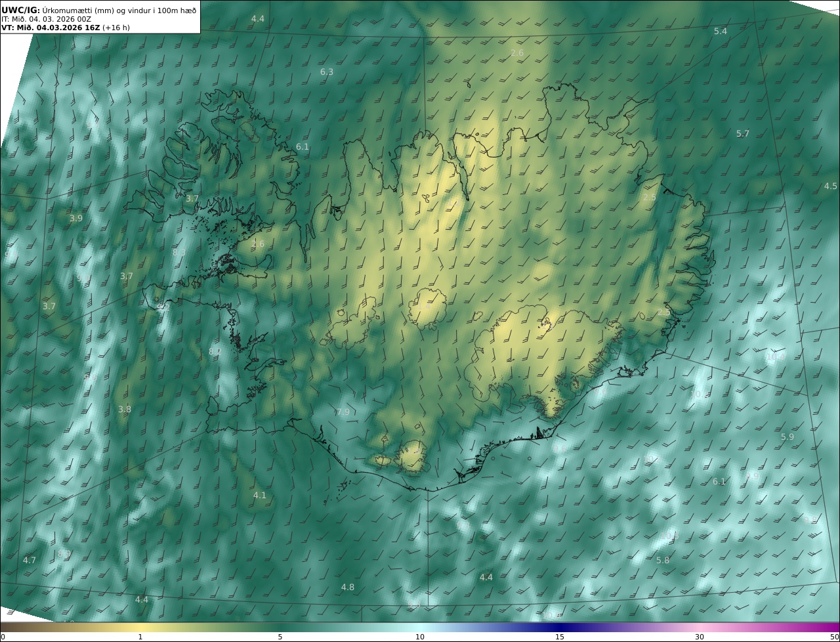Click the 4.5 value label on the map
Screen dimensions: 840x642
(831, 186)
